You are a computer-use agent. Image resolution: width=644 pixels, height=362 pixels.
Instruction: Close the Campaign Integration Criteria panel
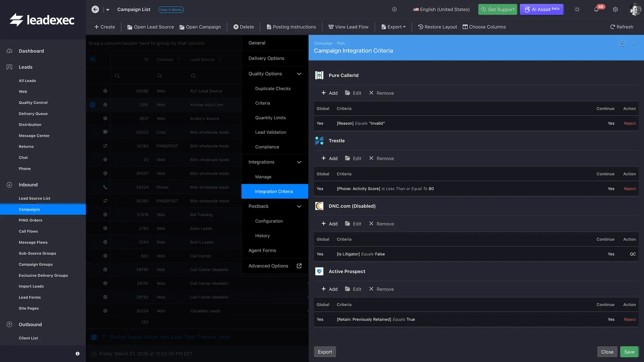click(x=634, y=44)
